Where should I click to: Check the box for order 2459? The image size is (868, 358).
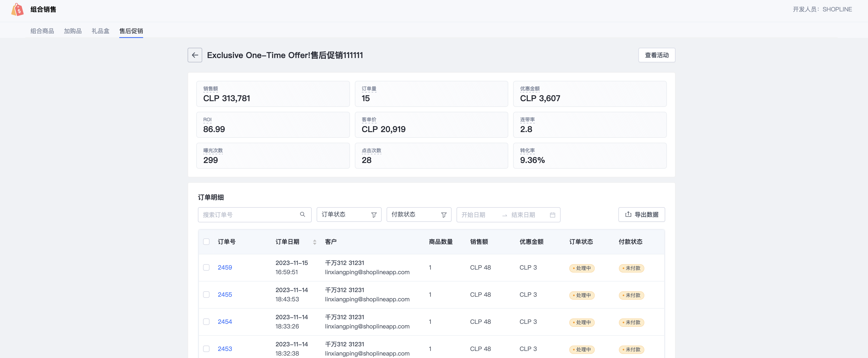click(206, 267)
